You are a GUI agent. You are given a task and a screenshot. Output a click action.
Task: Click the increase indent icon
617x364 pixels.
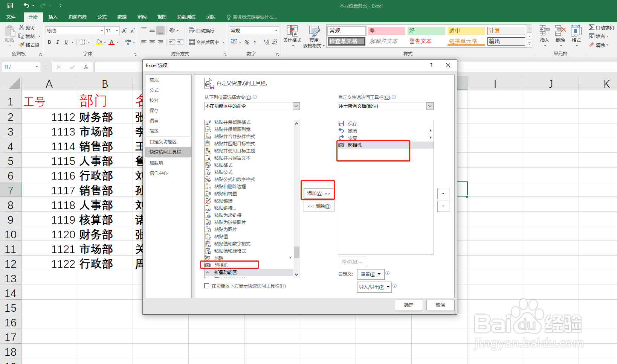(x=180, y=42)
